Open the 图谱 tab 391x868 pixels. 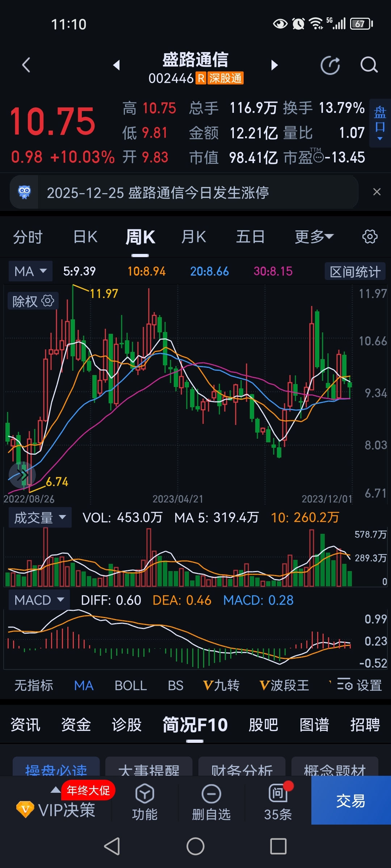click(314, 725)
